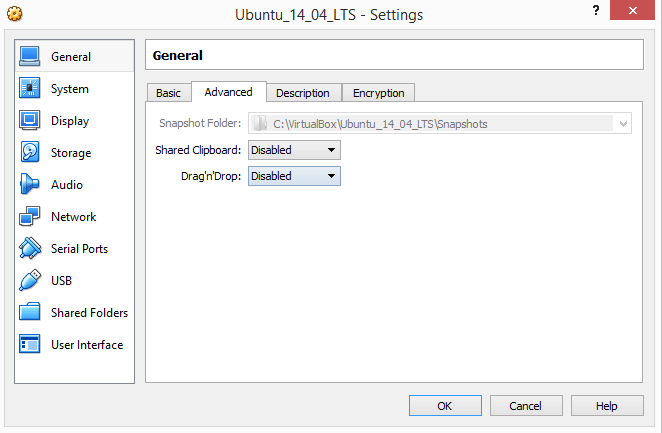The width and height of the screenshot is (662, 433).
Task: Click the System chip icon
Action: [30, 88]
